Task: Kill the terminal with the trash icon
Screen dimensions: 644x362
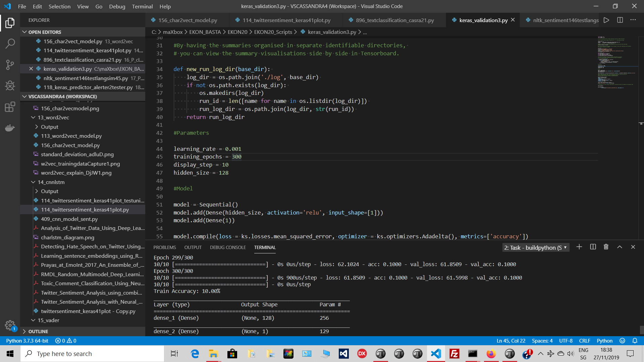Action: click(x=606, y=247)
